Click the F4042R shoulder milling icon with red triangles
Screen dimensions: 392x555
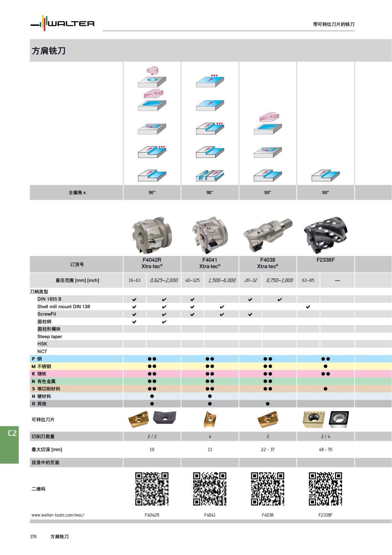tap(152, 152)
